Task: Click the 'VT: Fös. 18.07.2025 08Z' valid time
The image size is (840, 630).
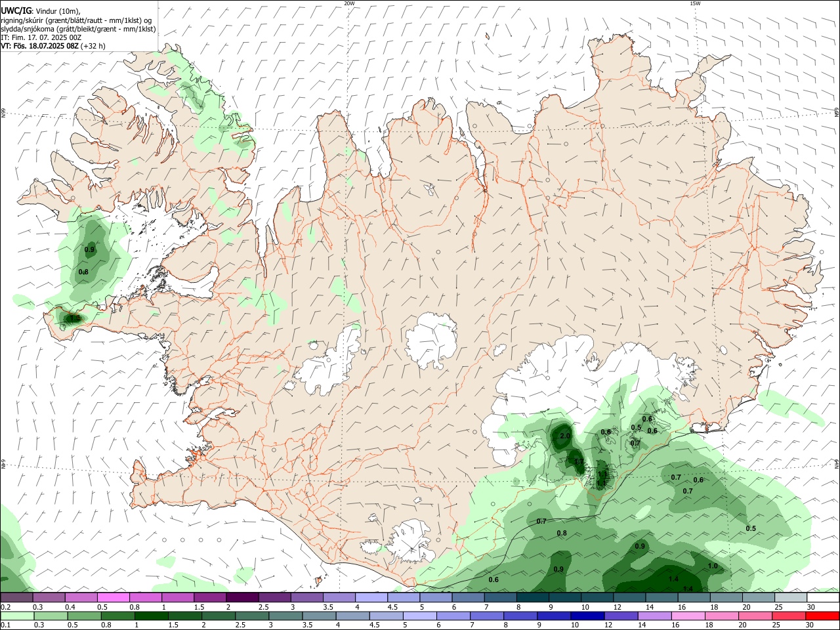Action: pos(39,46)
